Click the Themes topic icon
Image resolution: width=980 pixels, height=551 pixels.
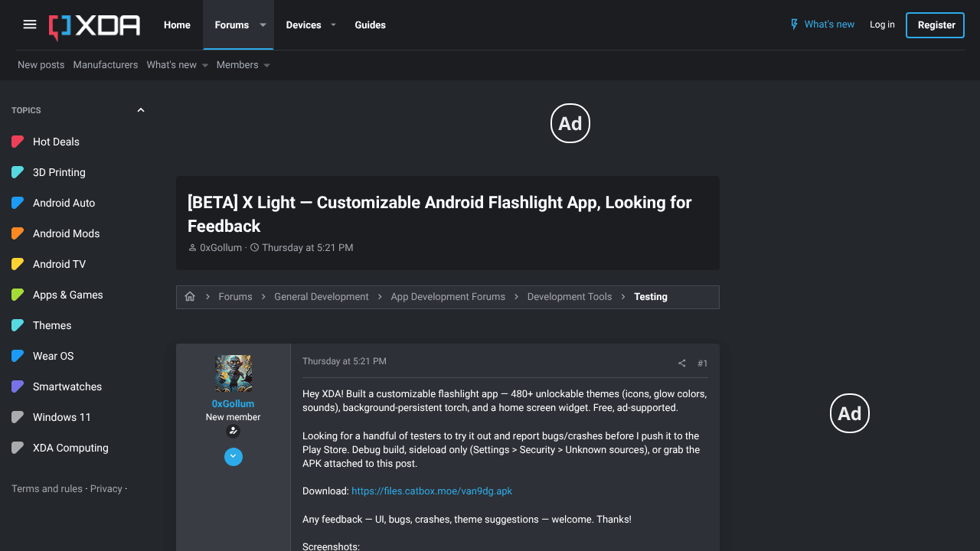click(x=18, y=325)
